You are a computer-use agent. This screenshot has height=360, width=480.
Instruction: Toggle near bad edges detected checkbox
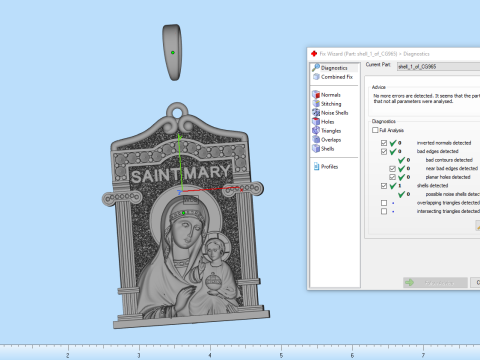point(392,169)
